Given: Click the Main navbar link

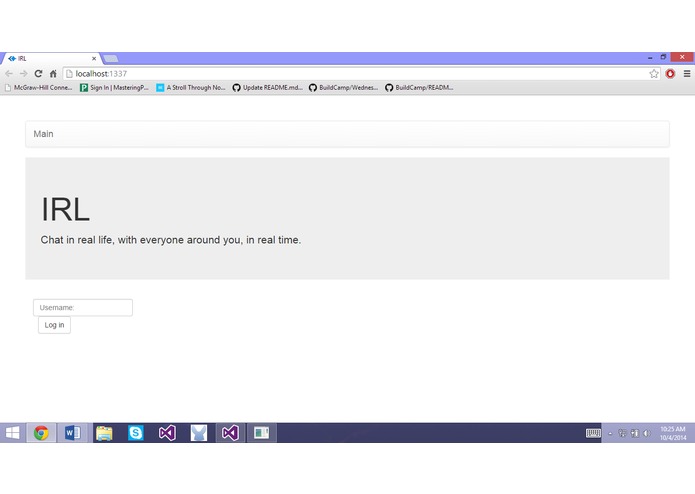Looking at the screenshot, I should pyautogui.click(x=43, y=134).
